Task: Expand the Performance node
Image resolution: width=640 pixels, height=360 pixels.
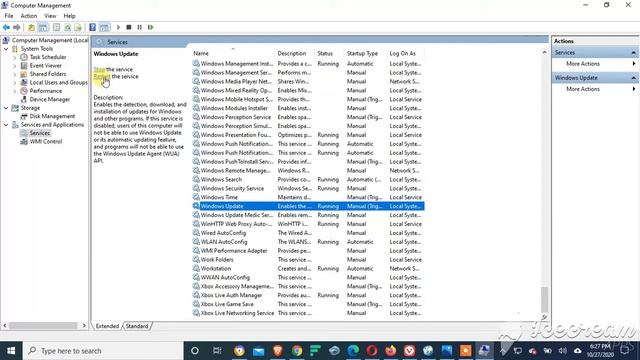Action: (15, 91)
